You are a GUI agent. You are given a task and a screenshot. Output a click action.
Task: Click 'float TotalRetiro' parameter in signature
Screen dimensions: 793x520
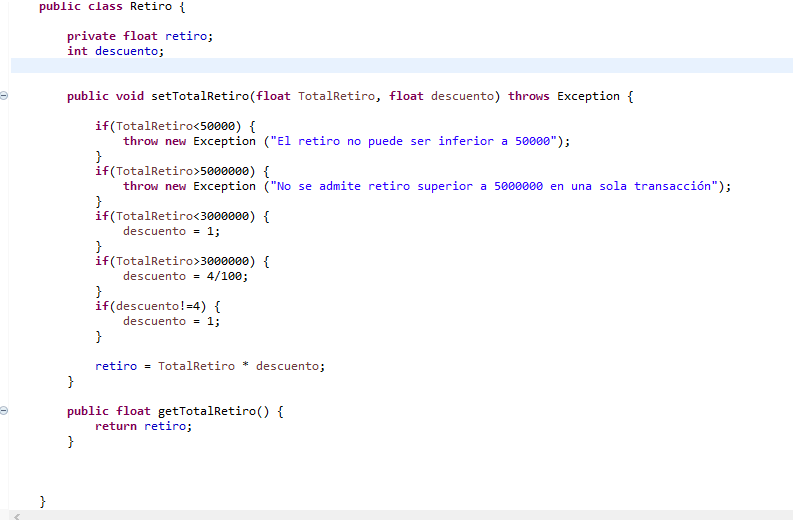click(315, 96)
